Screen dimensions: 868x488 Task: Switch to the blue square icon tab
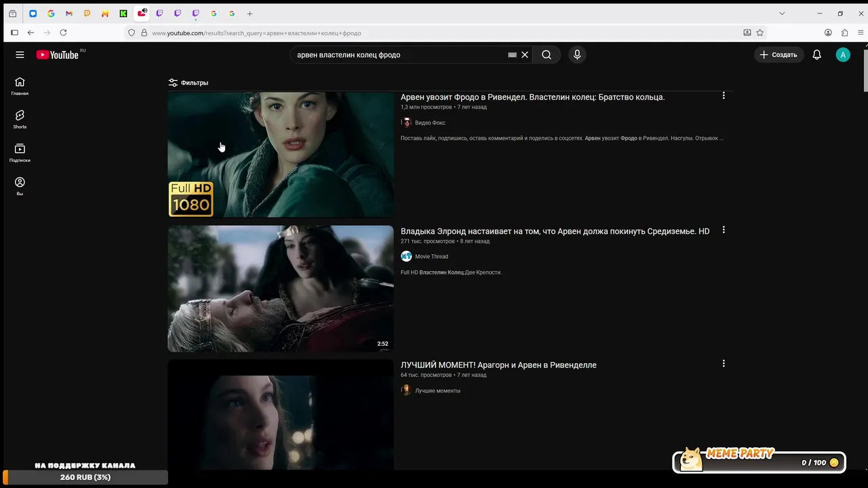pos(33,14)
